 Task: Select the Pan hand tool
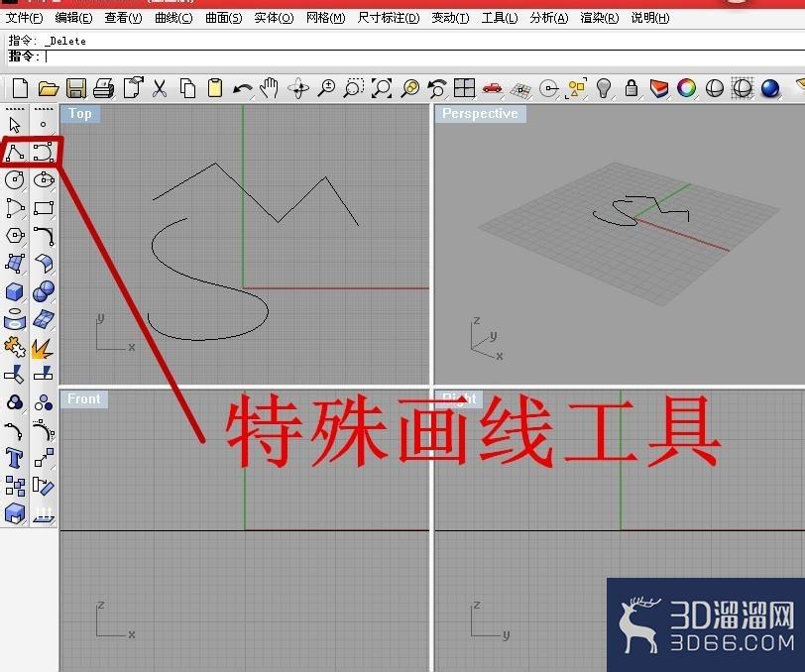tap(269, 88)
